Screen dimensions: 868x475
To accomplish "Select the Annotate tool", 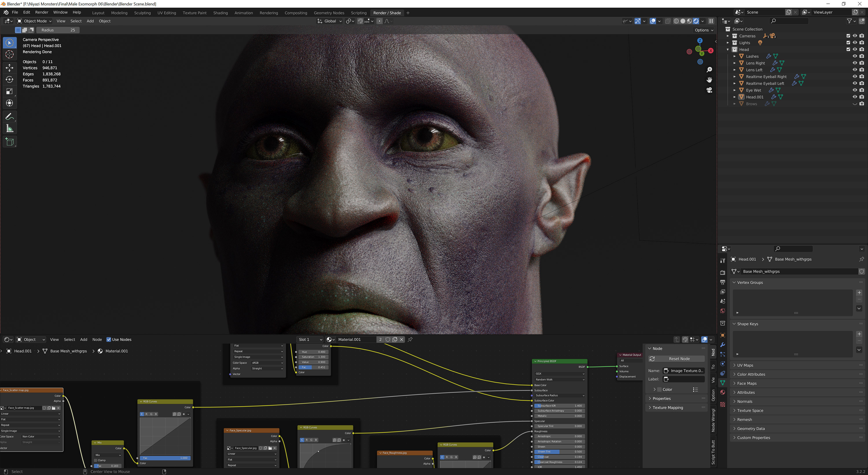I will tap(10, 117).
